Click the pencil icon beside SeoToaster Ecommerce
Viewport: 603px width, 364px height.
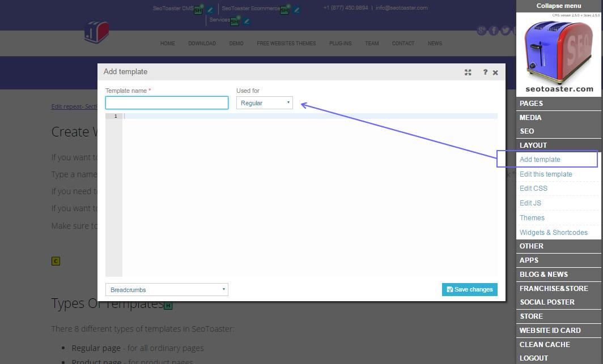click(x=296, y=10)
